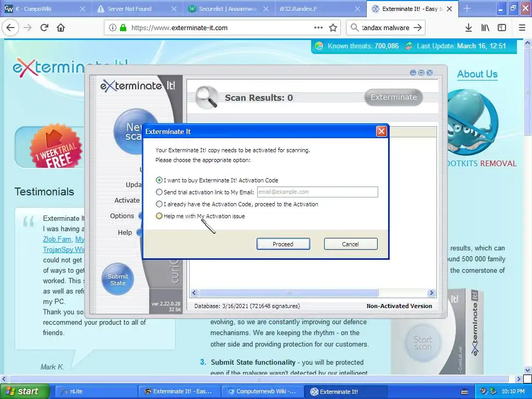Close the Exterminate It! browser tab

pos(449,9)
